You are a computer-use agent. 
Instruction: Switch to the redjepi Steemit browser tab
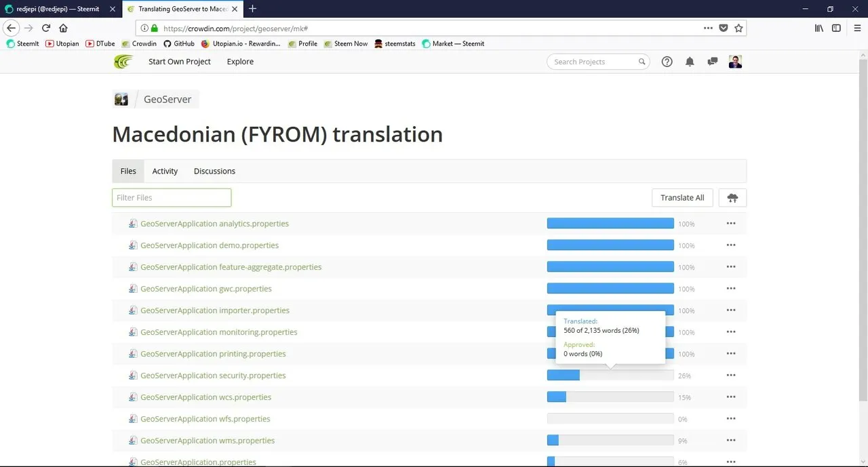61,9
